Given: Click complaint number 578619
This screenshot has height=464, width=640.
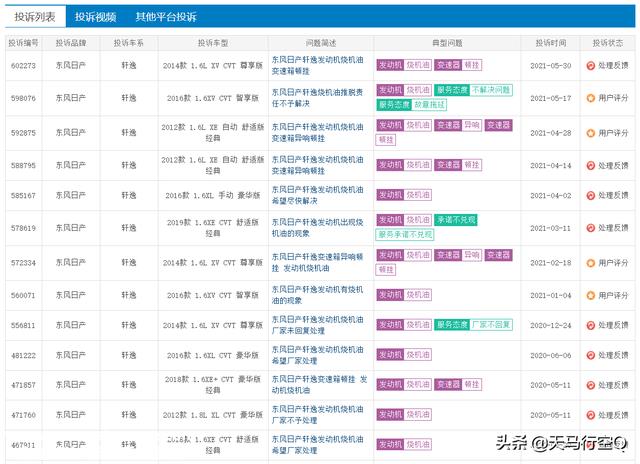Looking at the screenshot, I should pos(23,228).
